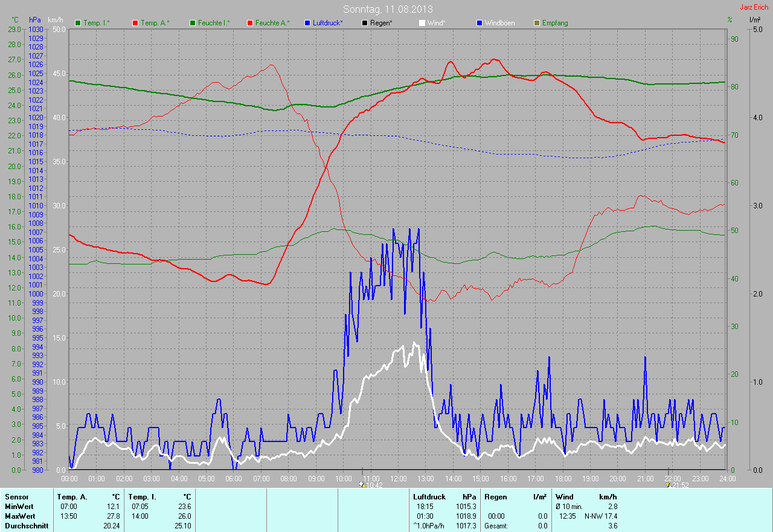Screen dimensions: 773x532
Task: Click the outdoor minimum temperature value '12.1'
Action: [x=113, y=507]
